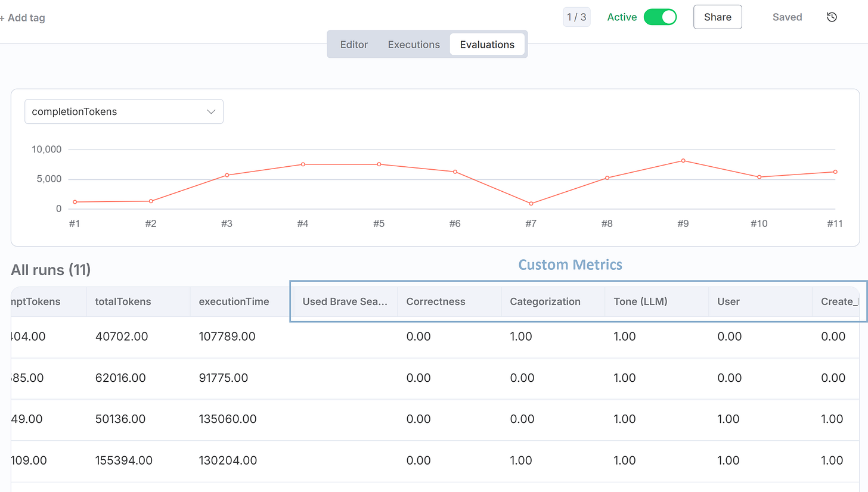868x492 pixels.
Task: Open workflow version history clock icon
Action: pyautogui.click(x=832, y=17)
